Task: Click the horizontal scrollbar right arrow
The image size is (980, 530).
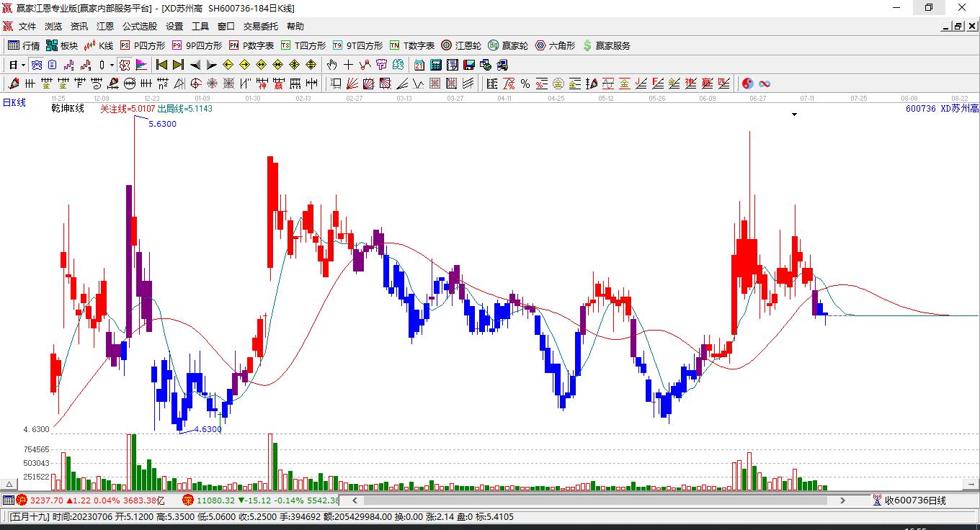Action: pos(843,500)
